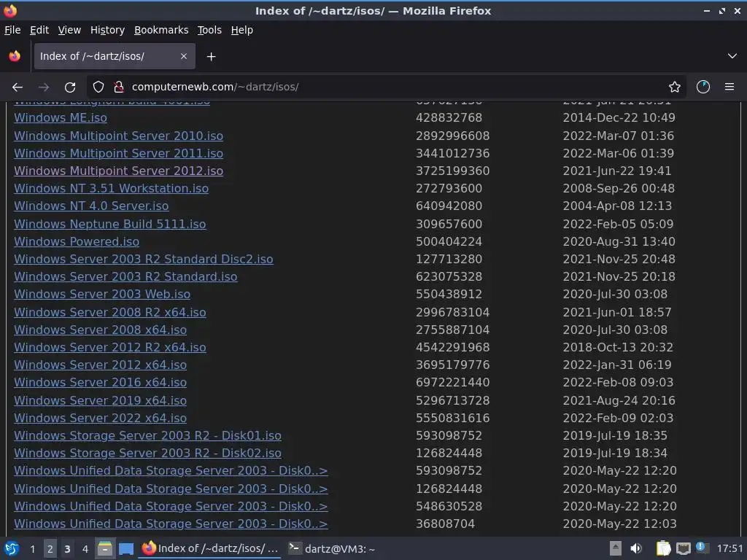
Task: Open the volume speaker tray icon
Action: click(636, 548)
